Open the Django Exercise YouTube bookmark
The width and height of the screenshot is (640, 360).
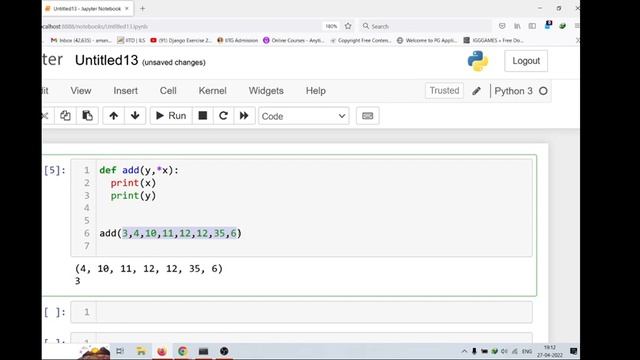(x=181, y=40)
